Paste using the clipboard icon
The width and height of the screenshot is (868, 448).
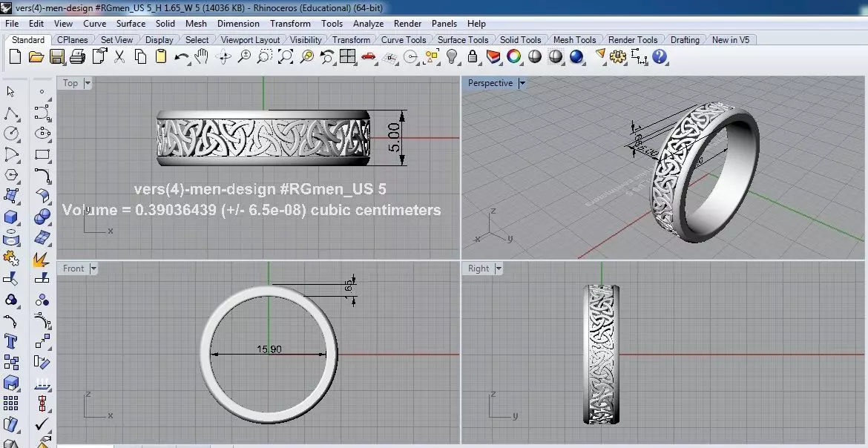160,56
